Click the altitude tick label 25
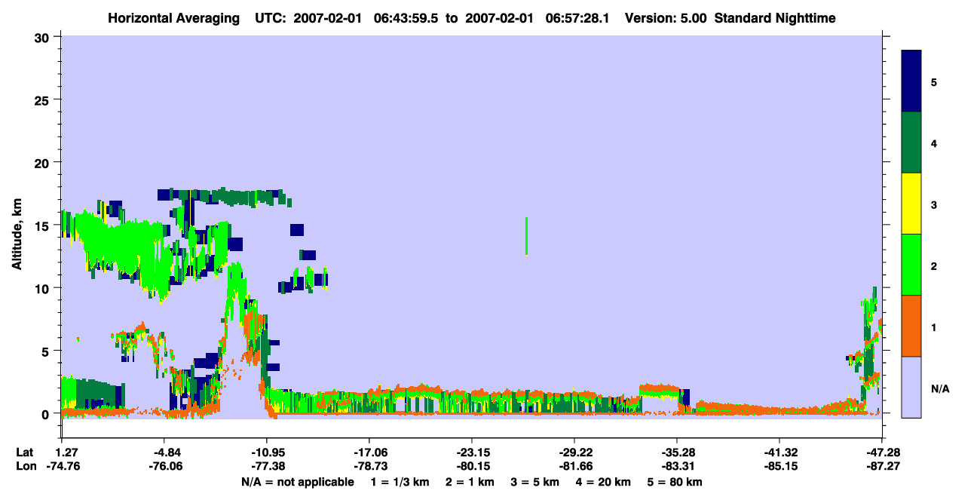 [44, 100]
